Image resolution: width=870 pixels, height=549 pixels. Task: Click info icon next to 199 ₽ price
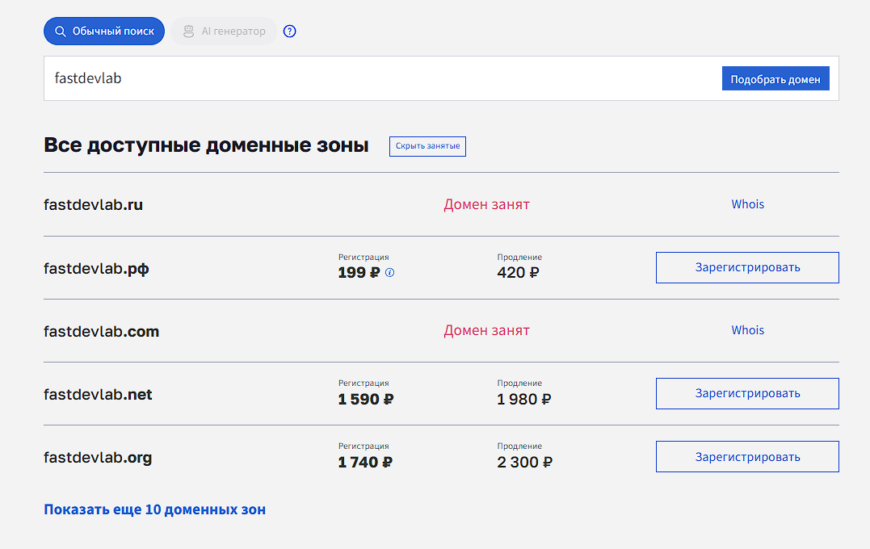pos(390,273)
